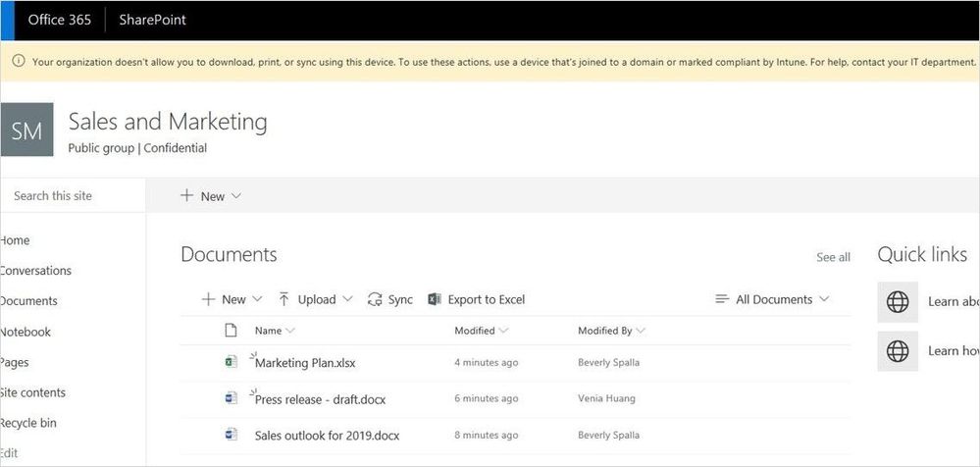Viewport: 980px width, 467px height.
Task: Open the Marketing Plan.xlsx file
Action: tap(305, 363)
